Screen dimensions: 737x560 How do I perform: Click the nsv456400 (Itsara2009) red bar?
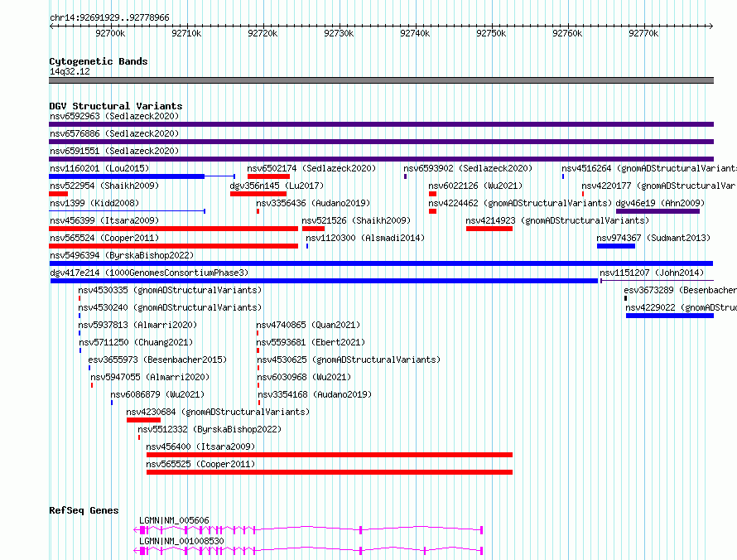click(330, 455)
